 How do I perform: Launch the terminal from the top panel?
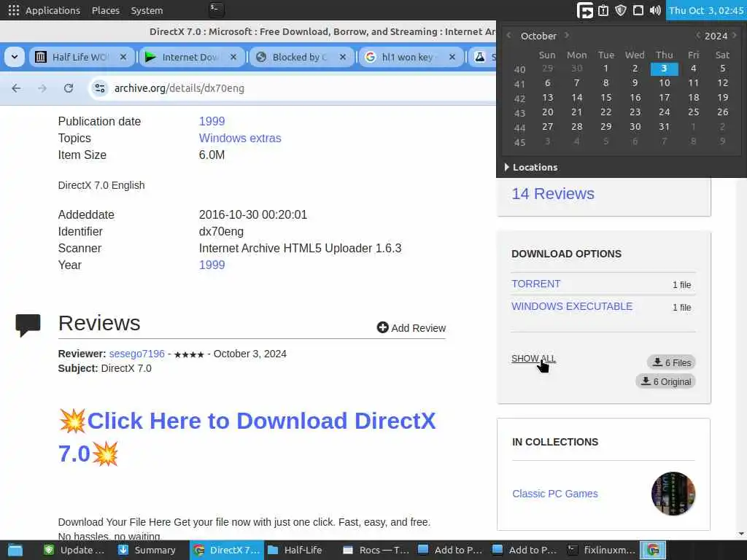click(216, 9)
